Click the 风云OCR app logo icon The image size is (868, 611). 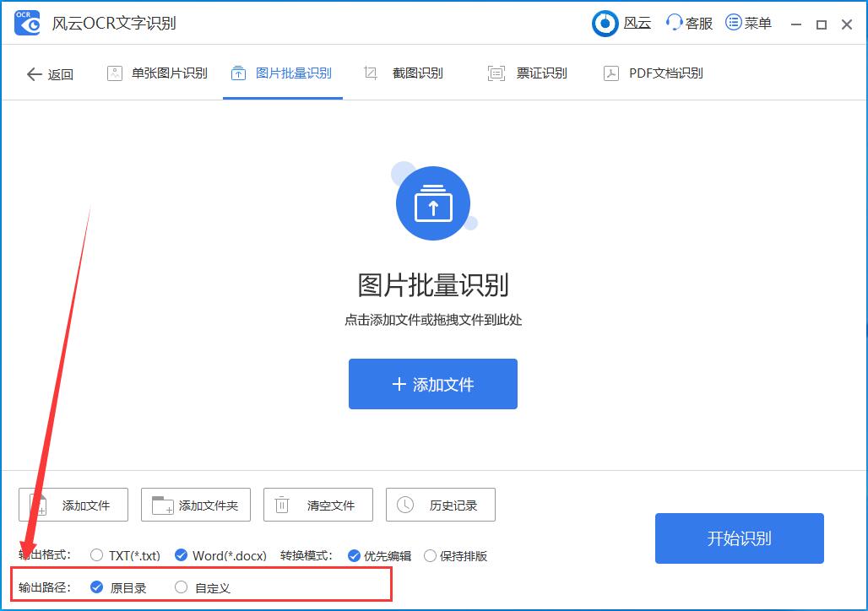click(27, 24)
